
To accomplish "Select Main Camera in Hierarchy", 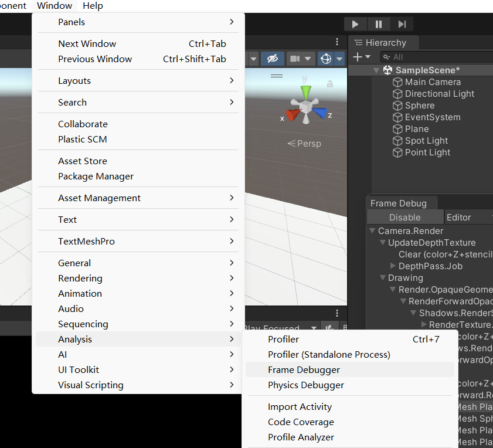I will (433, 82).
